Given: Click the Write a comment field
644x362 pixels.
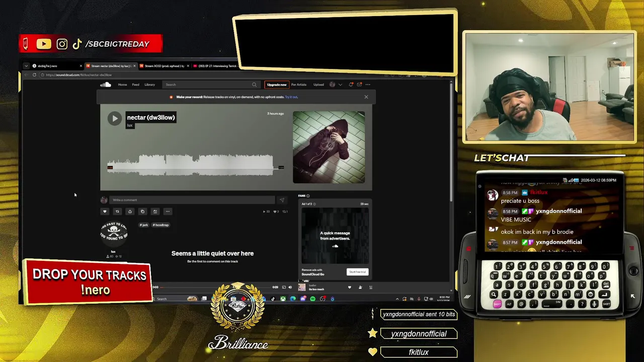Looking at the screenshot, I should click(192, 200).
